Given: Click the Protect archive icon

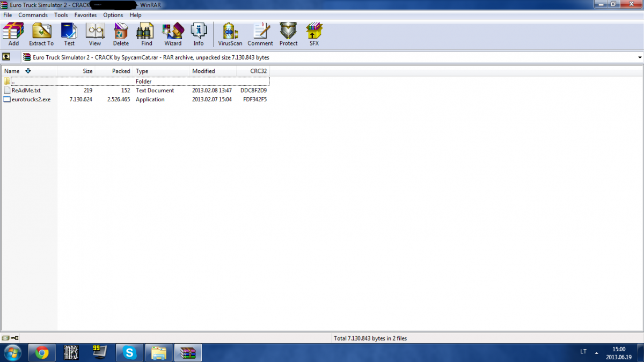Looking at the screenshot, I should pyautogui.click(x=288, y=34).
